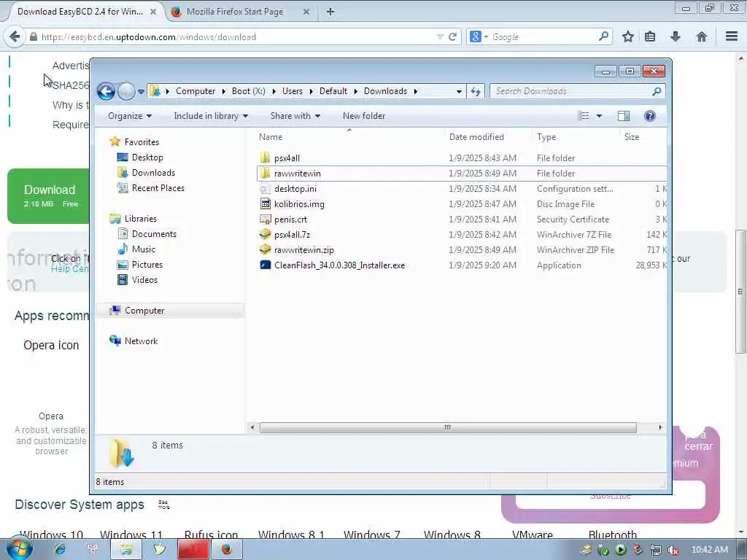The image size is (747, 560).
Task: Select the rawwritewin folder
Action: click(298, 174)
